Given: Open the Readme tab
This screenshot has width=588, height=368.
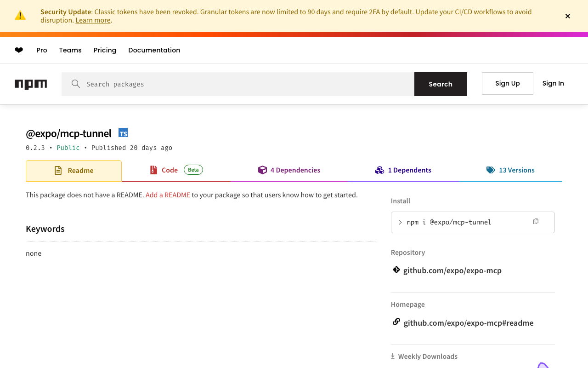Looking at the screenshot, I should pos(73,171).
